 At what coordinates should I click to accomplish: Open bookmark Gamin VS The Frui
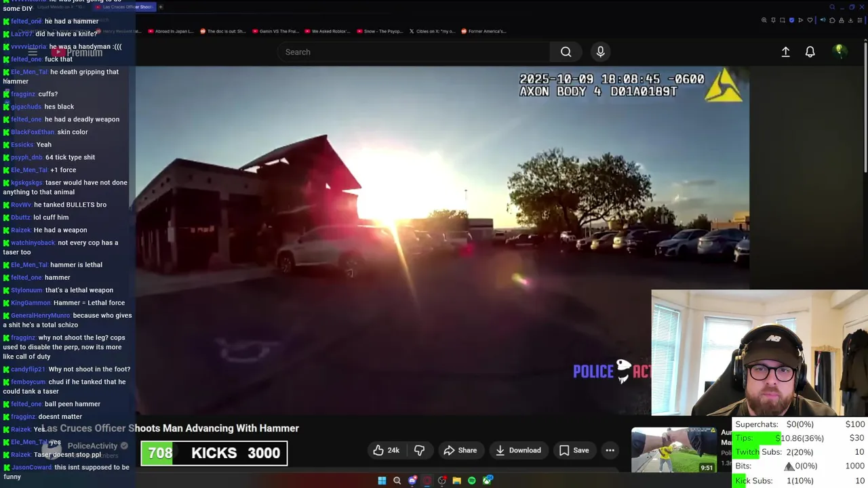tap(275, 31)
